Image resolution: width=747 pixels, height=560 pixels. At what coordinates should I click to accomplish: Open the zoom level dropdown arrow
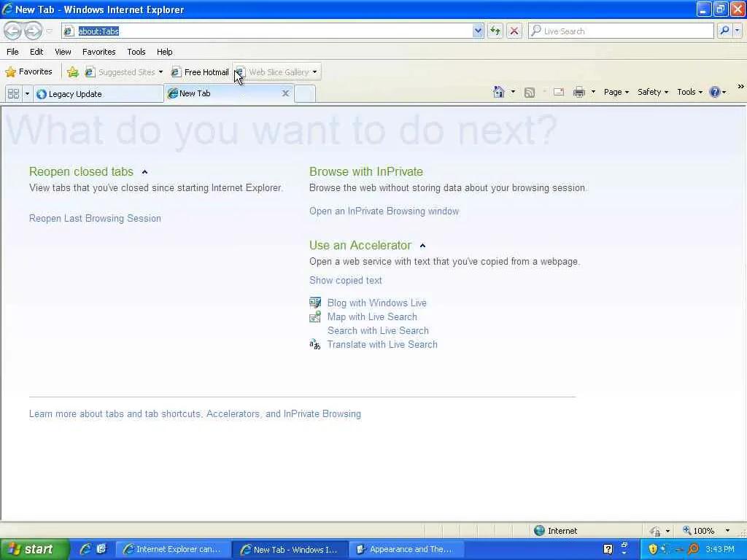pos(727,531)
